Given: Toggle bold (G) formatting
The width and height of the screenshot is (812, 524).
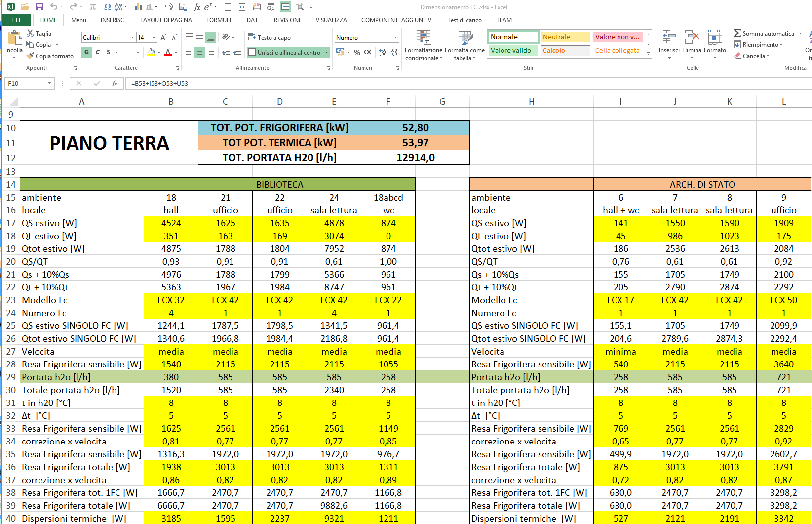Looking at the screenshot, I should (87, 52).
